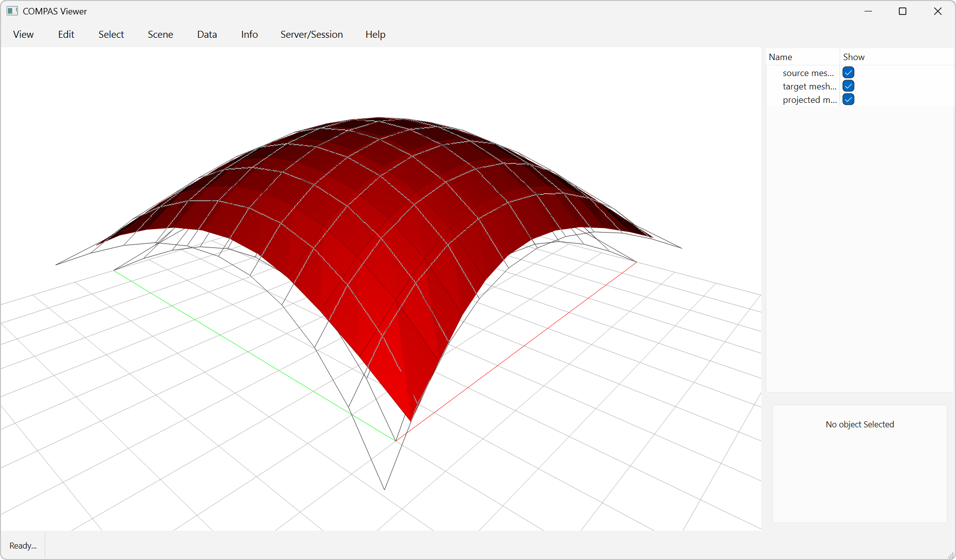Select the source mesh tree item
This screenshot has height=560, width=956.
pyautogui.click(x=808, y=73)
